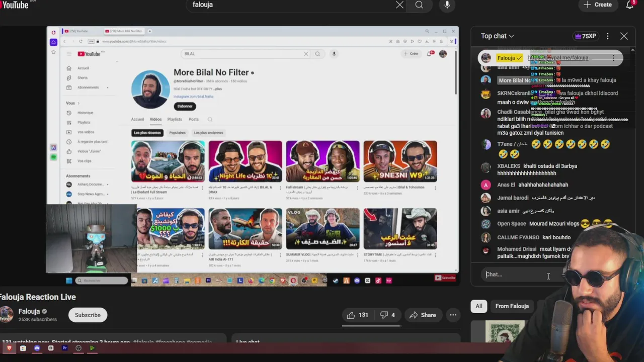
Task: Open Accueil in the YouTube sidebar
Action: pyautogui.click(x=83, y=68)
